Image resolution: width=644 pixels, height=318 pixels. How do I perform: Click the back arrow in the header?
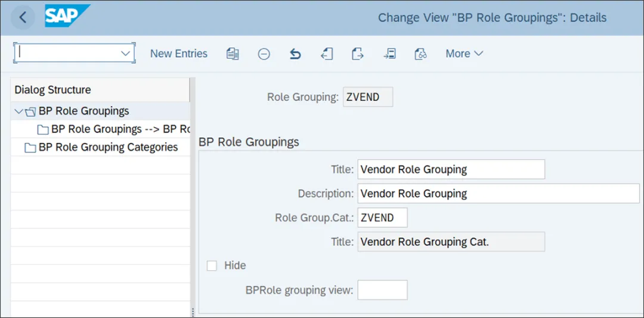(x=23, y=17)
